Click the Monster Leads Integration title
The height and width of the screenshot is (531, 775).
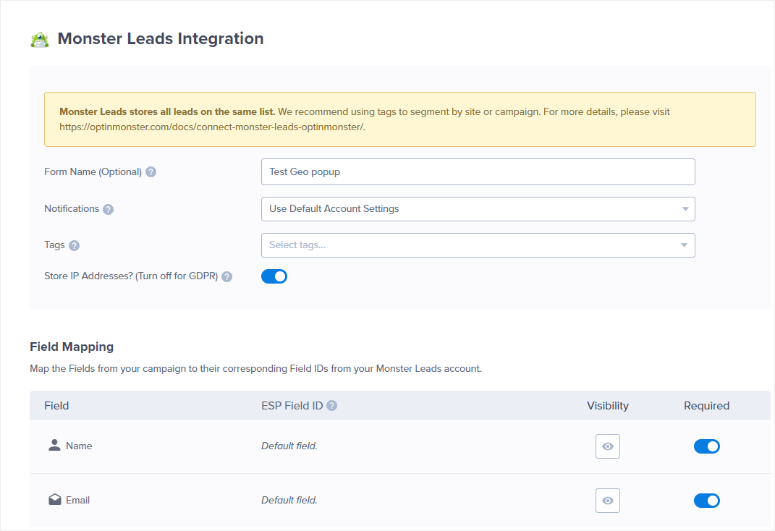pyautogui.click(x=161, y=39)
